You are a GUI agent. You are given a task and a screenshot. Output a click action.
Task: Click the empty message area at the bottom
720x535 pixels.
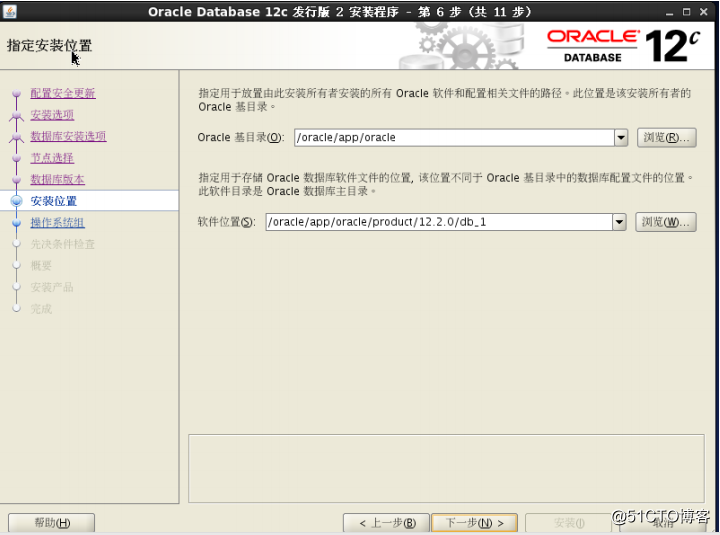(446, 468)
